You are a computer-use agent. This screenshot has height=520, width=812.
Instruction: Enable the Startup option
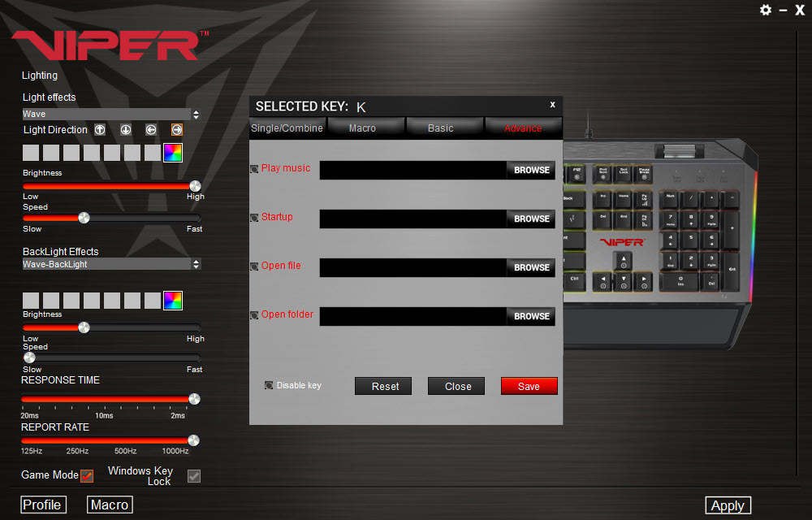coord(254,218)
